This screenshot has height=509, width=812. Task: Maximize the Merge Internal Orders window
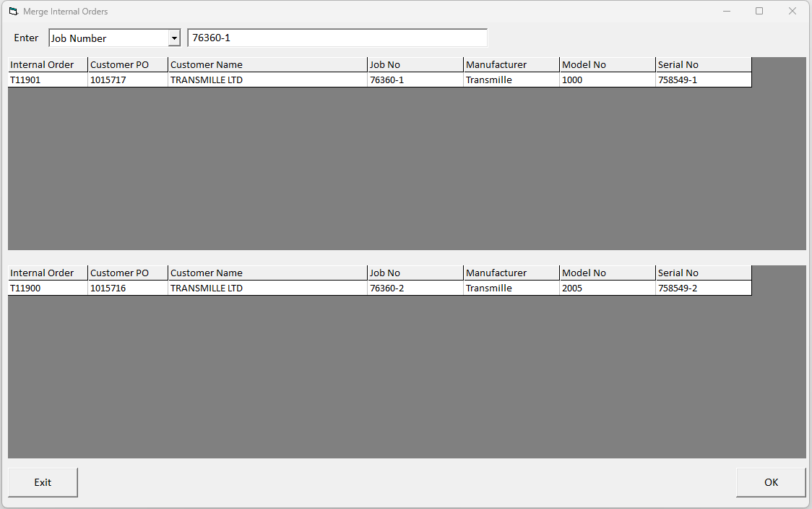pyautogui.click(x=759, y=11)
